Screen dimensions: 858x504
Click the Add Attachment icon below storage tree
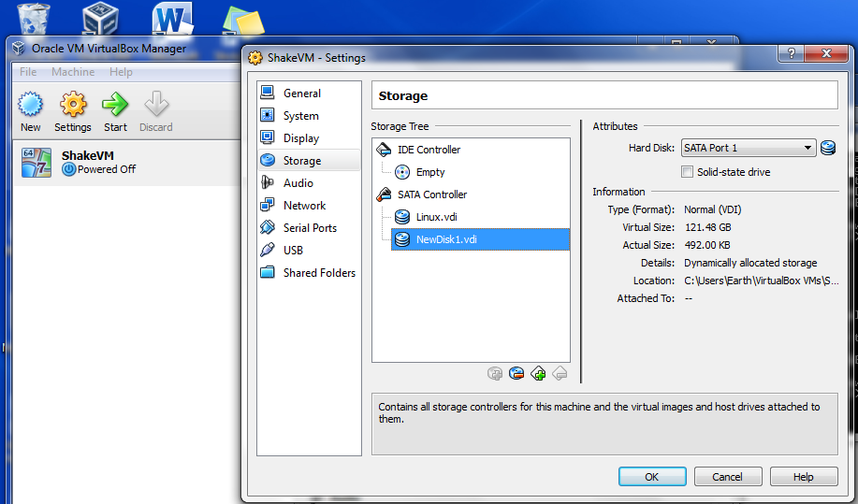pyautogui.click(x=495, y=374)
